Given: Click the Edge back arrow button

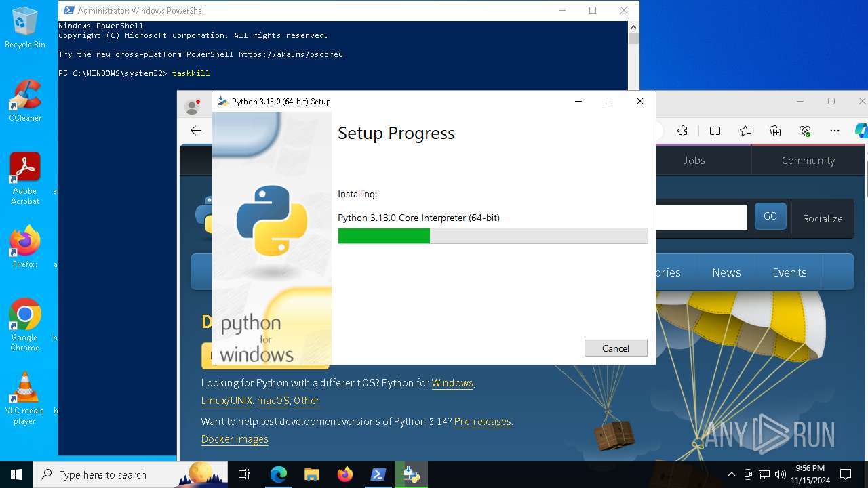Looking at the screenshot, I should (196, 131).
